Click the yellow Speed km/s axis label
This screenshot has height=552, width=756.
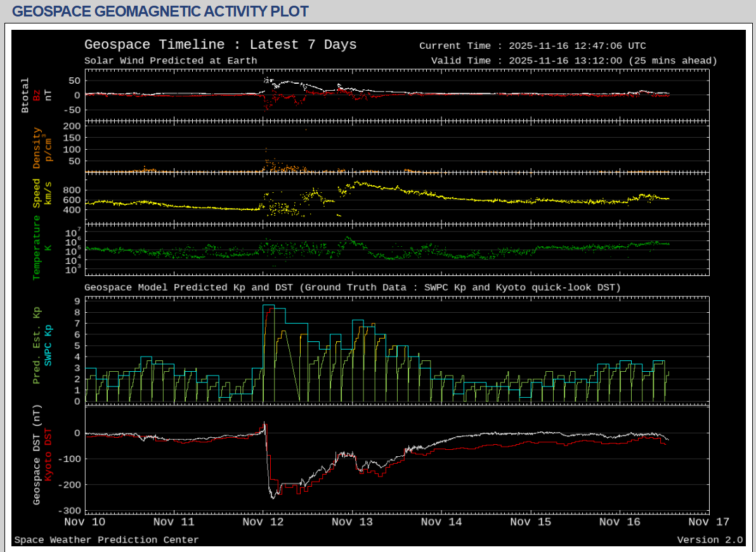pyautogui.click(x=37, y=193)
